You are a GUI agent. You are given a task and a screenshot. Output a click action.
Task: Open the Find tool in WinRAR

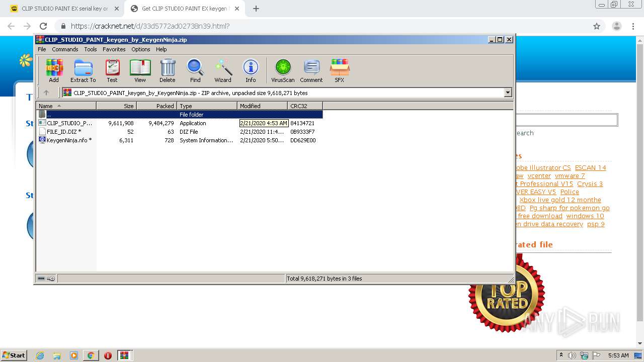point(195,70)
